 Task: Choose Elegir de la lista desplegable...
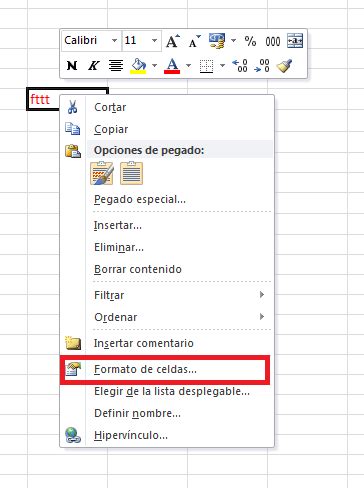(x=167, y=391)
